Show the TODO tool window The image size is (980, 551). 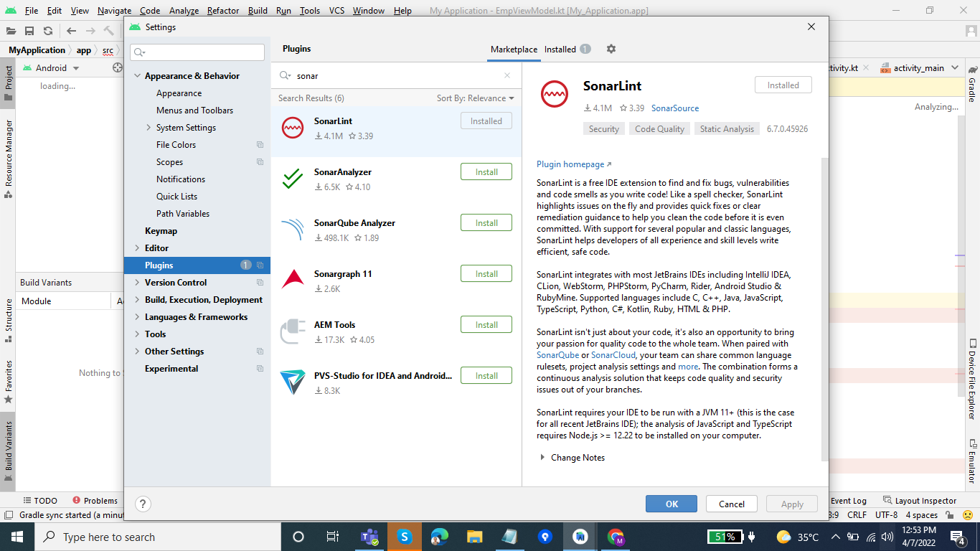pyautogui.click(x=39, y=500)
